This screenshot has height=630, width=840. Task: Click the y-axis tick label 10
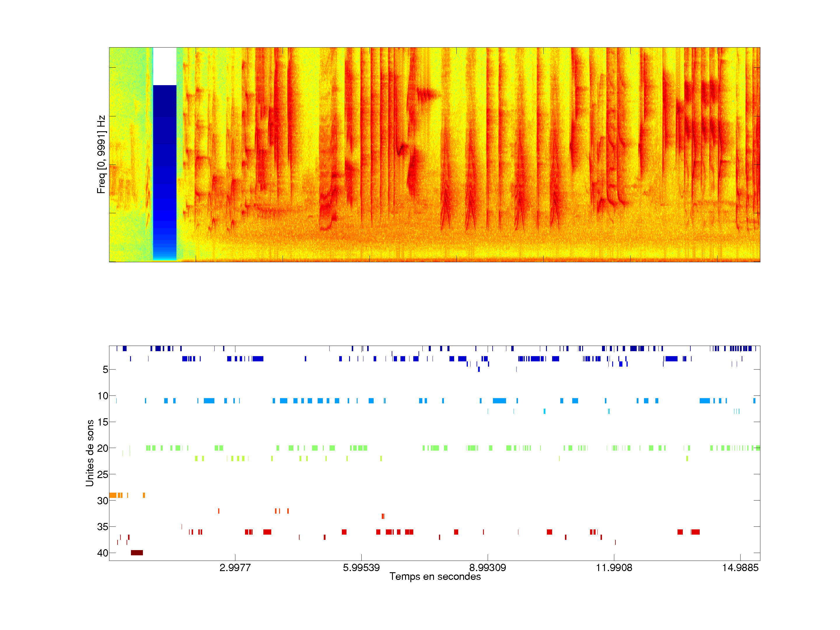click(103, 396)
